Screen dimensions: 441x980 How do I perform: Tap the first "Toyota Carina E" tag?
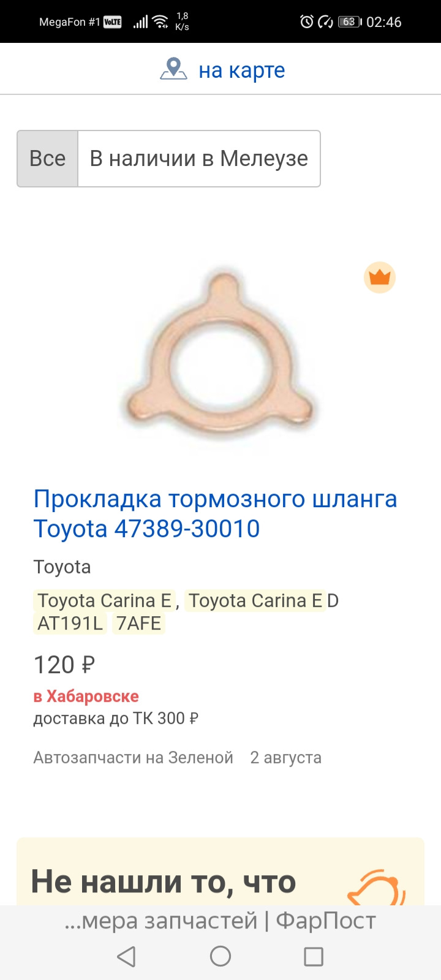click(104, 600)
